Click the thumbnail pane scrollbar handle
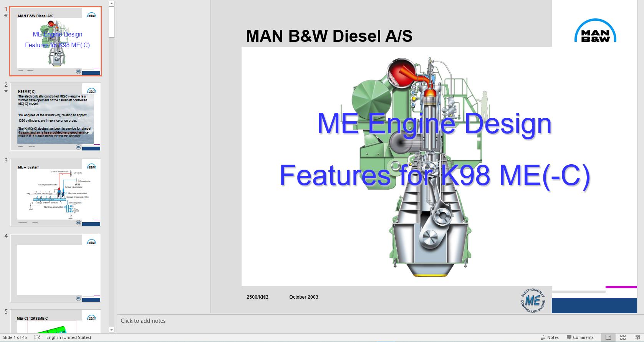644x342 pixels. click(x=112, y=22)
